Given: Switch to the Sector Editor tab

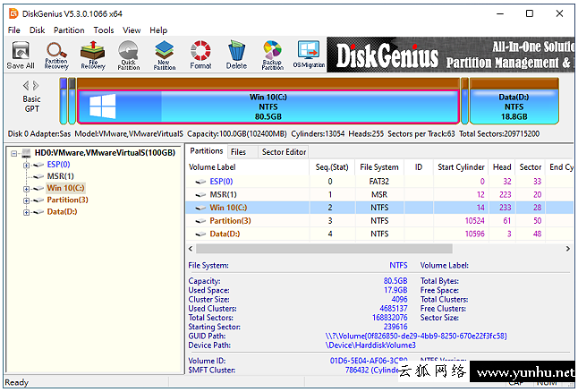Looking at the screenshot, I should point(284,152).
